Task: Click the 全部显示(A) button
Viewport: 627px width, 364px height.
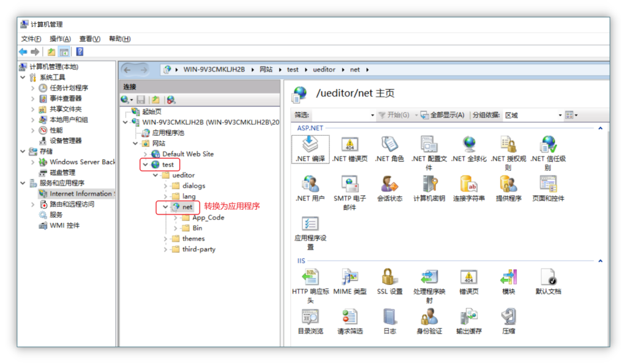Action: (x=443, y=115)
